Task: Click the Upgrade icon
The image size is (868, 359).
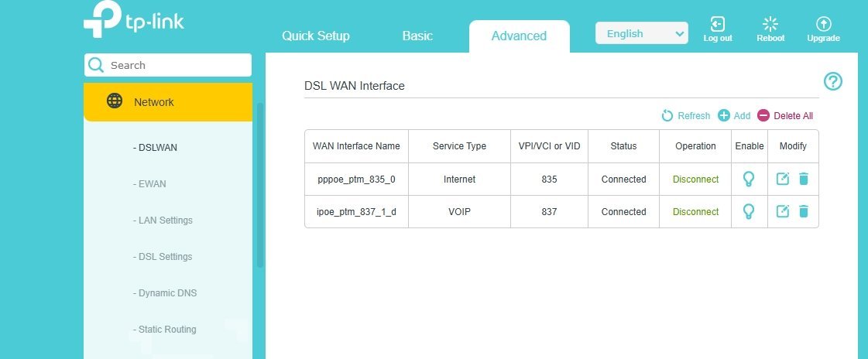Action: (x=824, y=24)
